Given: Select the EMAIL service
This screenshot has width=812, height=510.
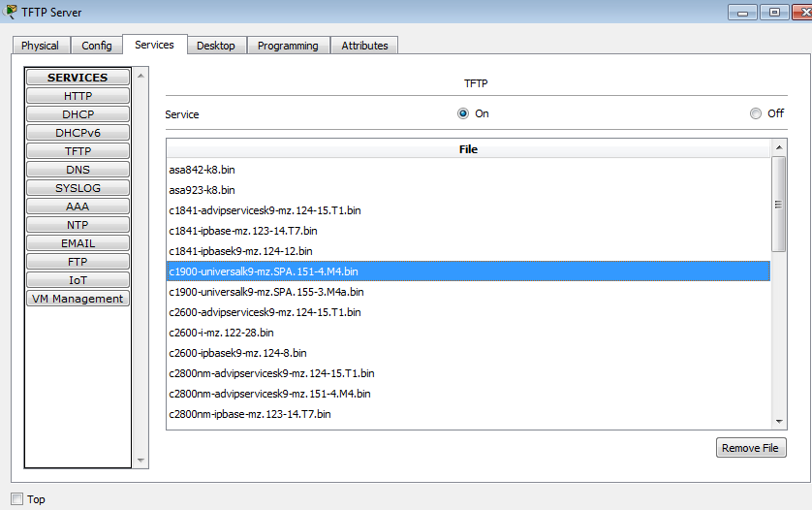Looking at the screenshot, I should [x=78, y=243].
